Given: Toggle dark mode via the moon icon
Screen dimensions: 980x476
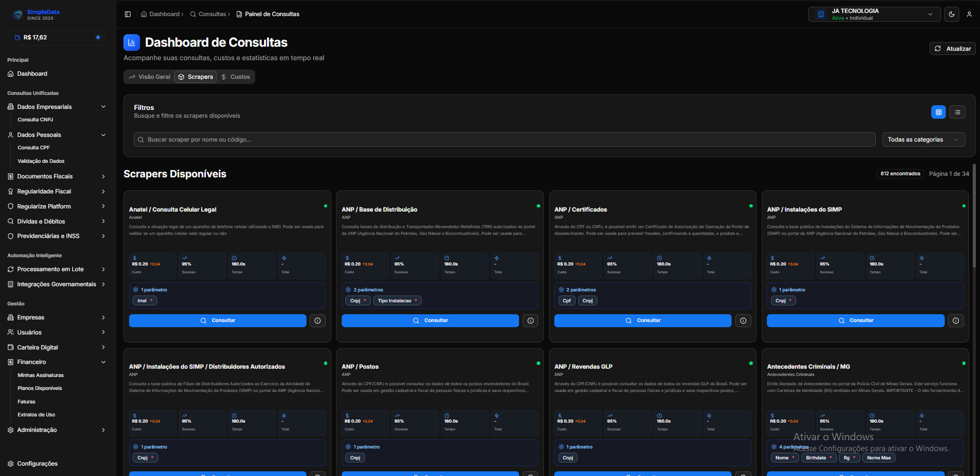Looking at the screenshot, I should pos(951,14).
